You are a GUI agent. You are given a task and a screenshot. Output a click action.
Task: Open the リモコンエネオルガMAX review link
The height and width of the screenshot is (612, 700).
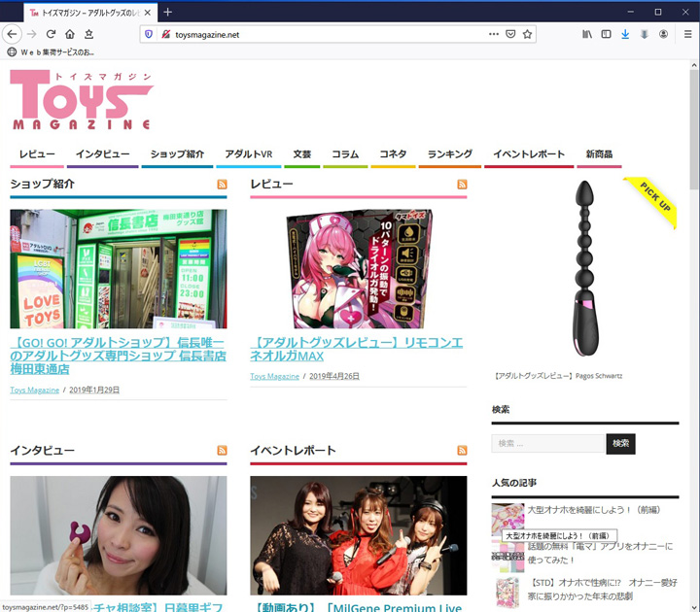(x=357, y=350)
